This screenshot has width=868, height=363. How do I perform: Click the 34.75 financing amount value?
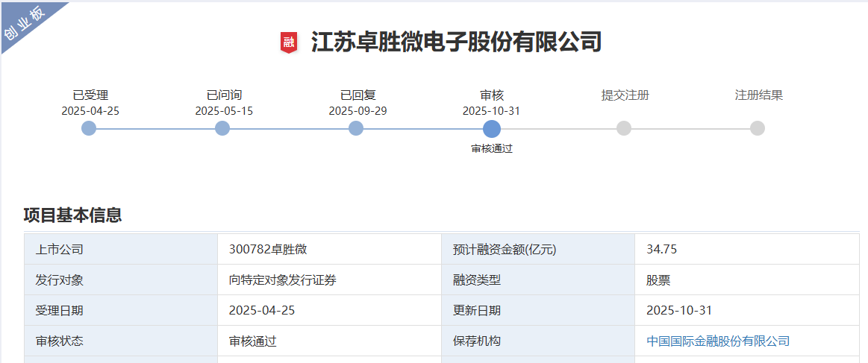pos(661,250)
